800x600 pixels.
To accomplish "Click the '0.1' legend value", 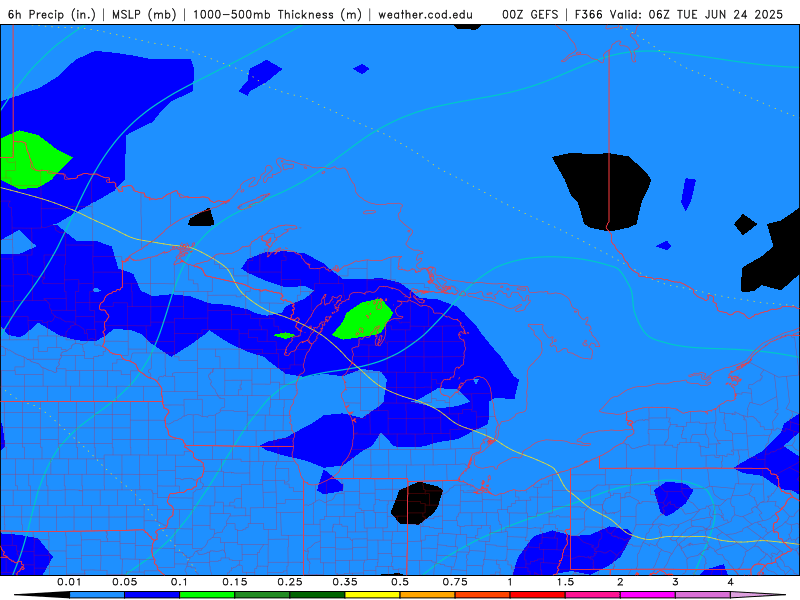I will [179, 582].
